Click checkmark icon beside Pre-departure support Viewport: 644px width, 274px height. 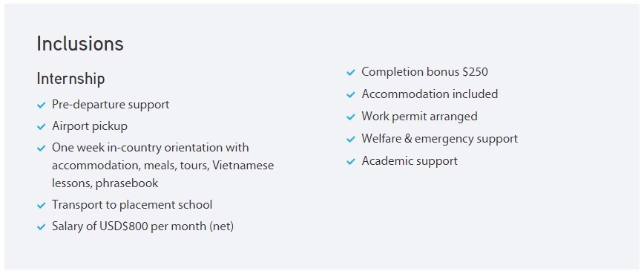pos(41,105)
